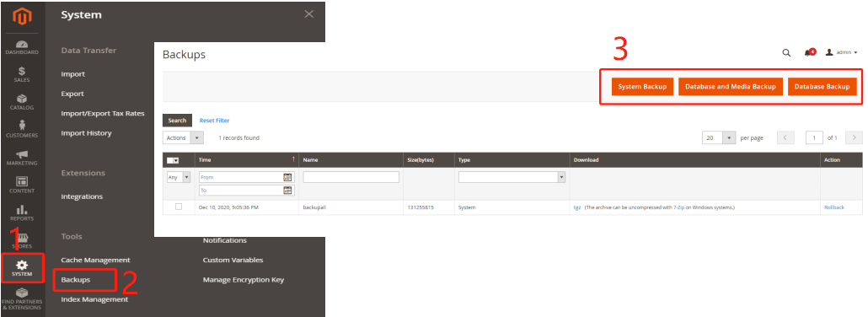Open the Catalog box icon
This screenshot has width=868, height=317.
point(22,99)
